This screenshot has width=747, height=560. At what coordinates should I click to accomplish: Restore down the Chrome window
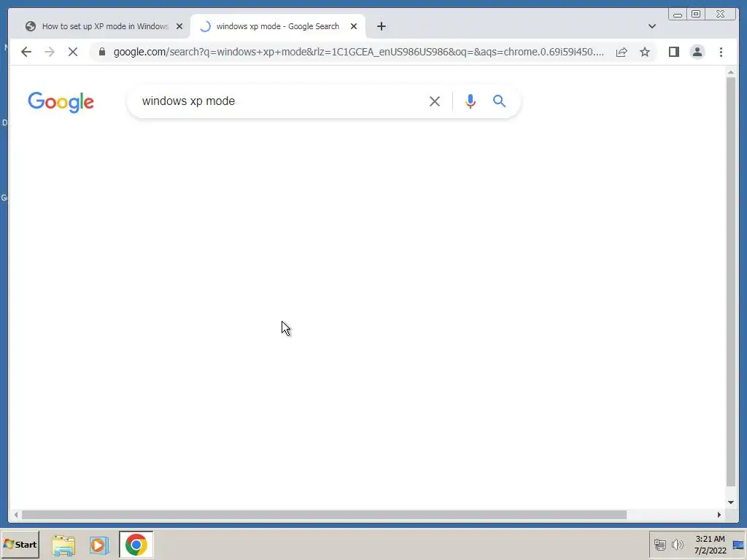[x=695, y=15]
